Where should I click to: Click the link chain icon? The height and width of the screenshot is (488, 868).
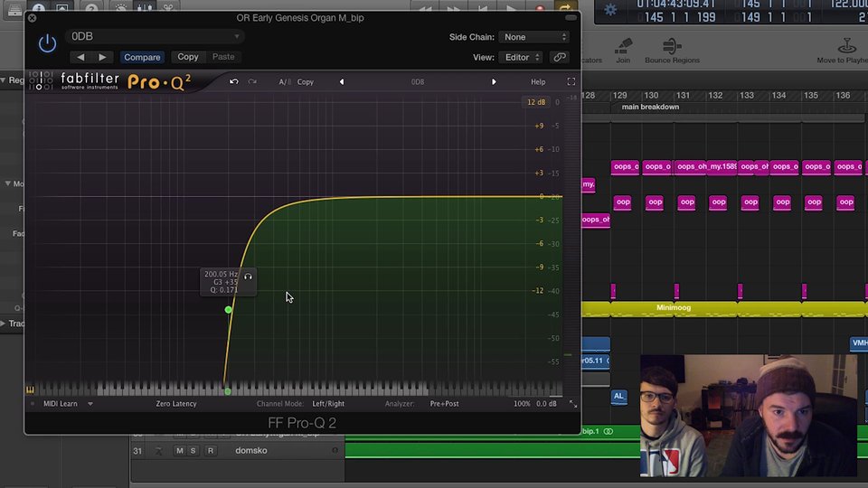(560, 58)
